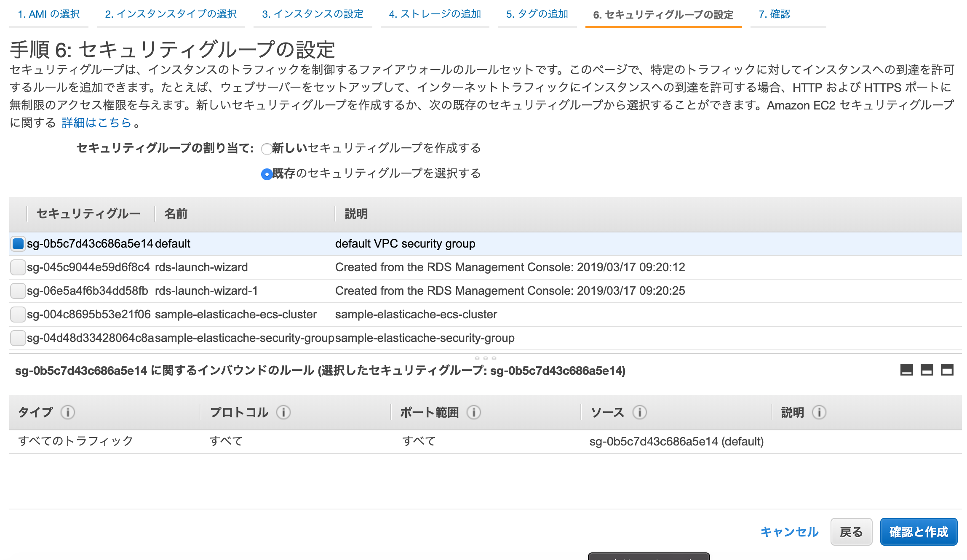Open the 詳細はこちら link

pos(97,123)
